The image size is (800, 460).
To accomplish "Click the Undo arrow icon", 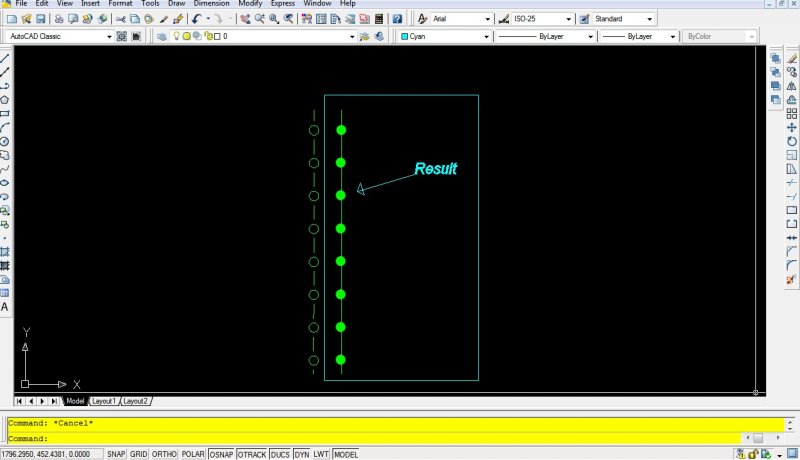I will pyautogui.click(x=196, y=19).
